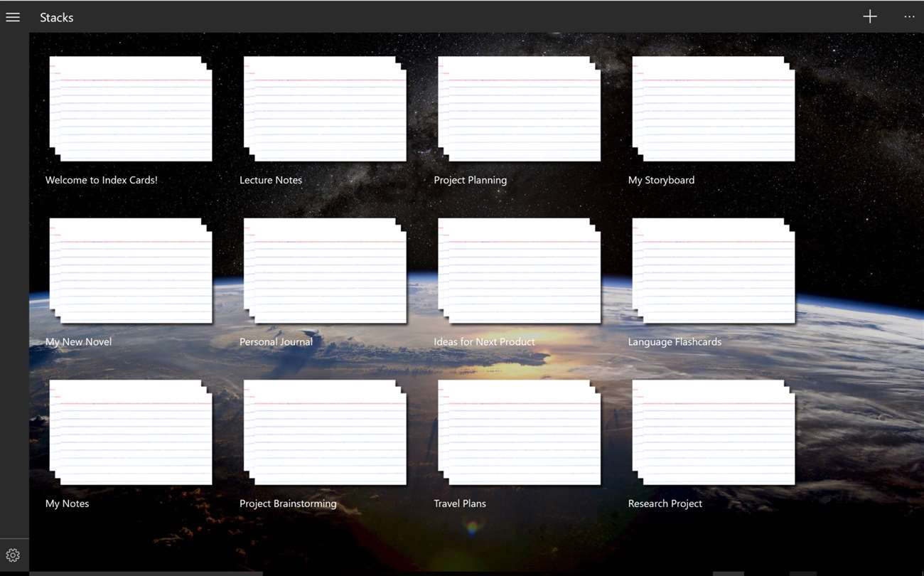Image resolution: width=924 pixels, height=576 pixels.
Task: Click the 'Research Project' label
Action: pos(665,503)
